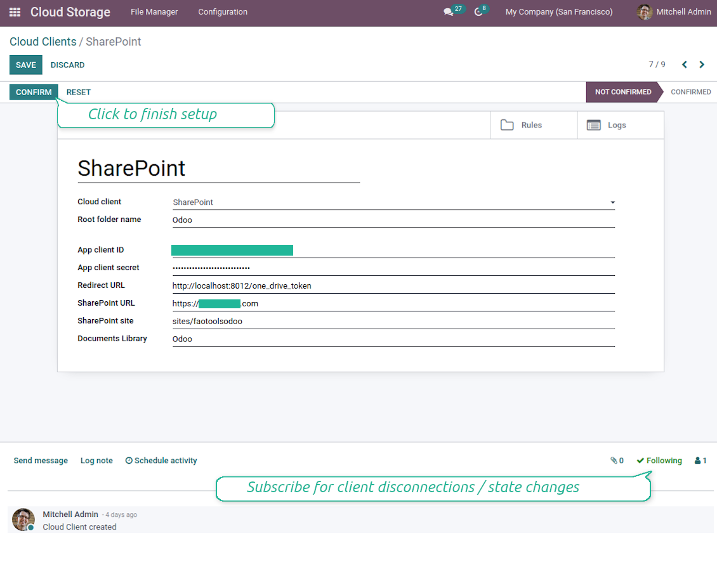Open My Company (San Francisco) switcher

pyautogui.click(x=559, y=12)
